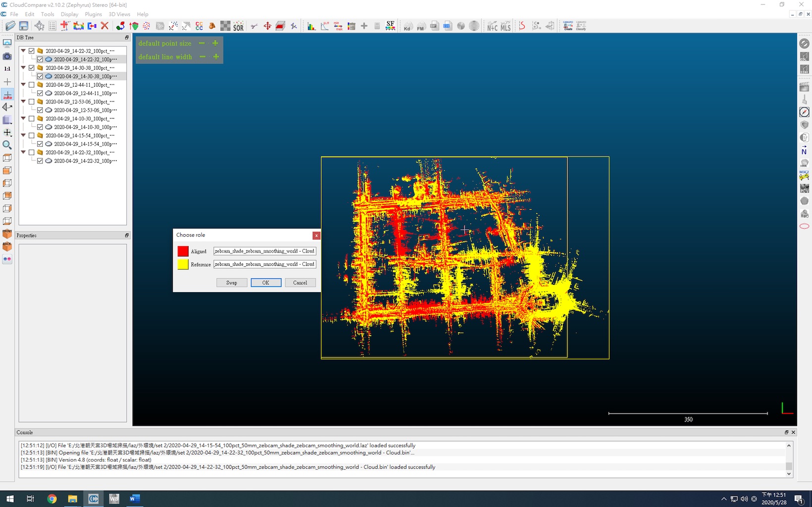The width and height of the screenshot is (812, 507).
Task: Click the red X delete icon
Action: (x=104, y=26)
